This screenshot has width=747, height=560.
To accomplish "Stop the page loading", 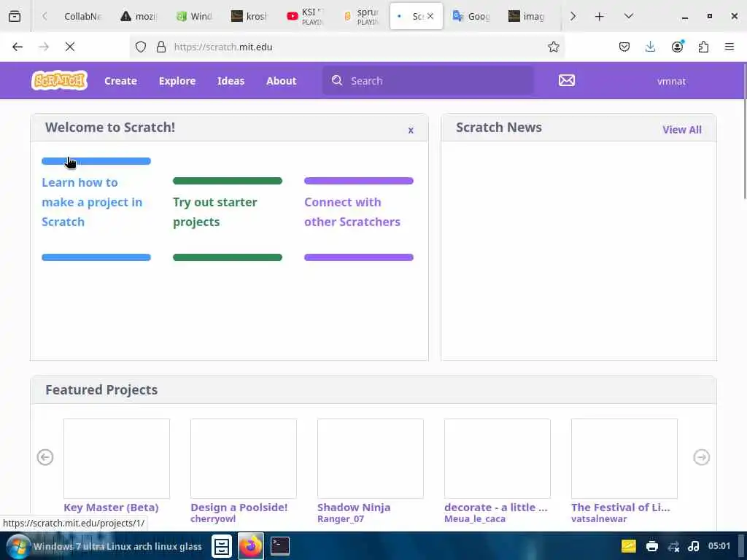I will (x=70, y=47).
